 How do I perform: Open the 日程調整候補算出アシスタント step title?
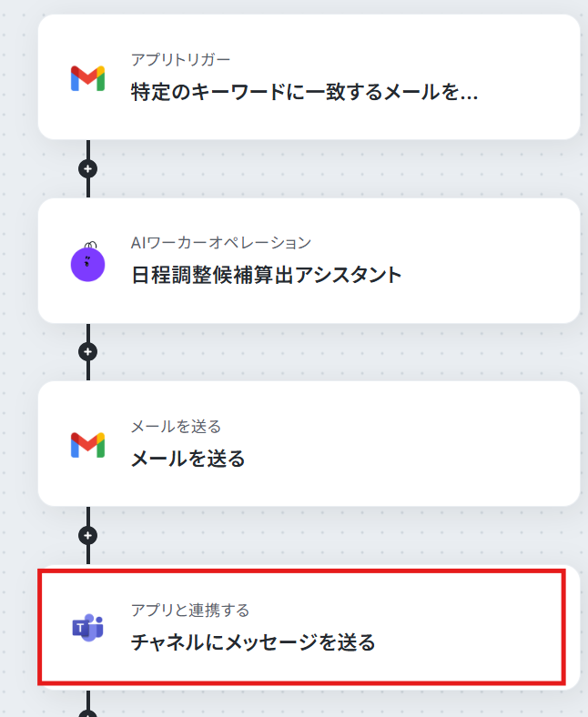click(x=266, y=275)
